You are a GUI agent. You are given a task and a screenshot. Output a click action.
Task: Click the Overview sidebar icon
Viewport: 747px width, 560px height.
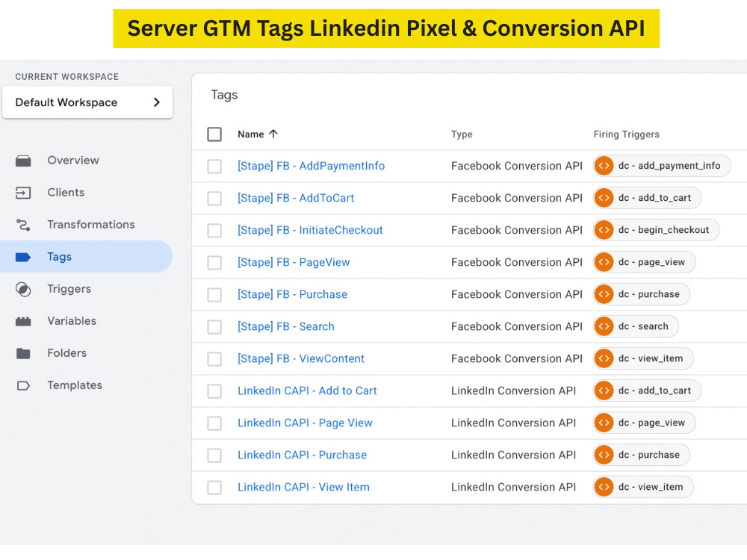click(x=23, y=161)
